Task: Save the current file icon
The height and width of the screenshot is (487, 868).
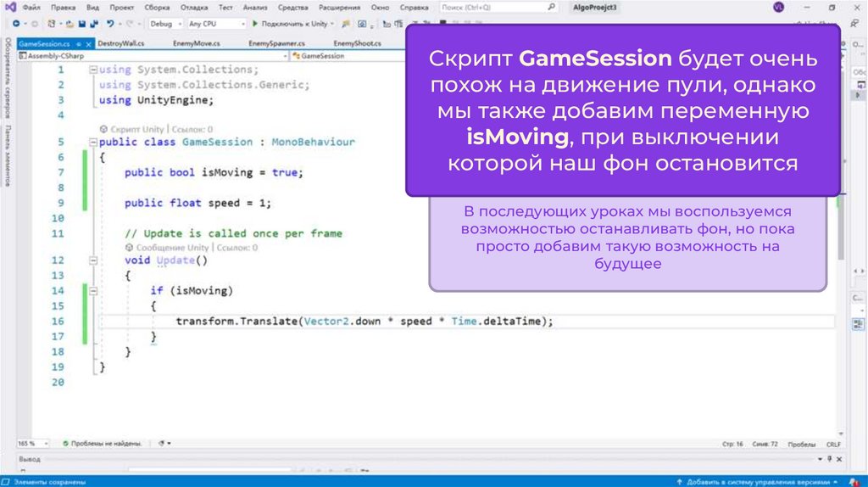Action: tap(82, 24)
